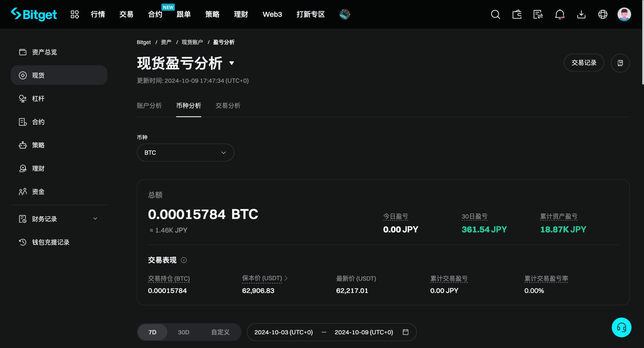Image resolution: width=644 pixels, height=348 pixels.
Task: Select the 7D range toggle
Action: click(152, 332)
